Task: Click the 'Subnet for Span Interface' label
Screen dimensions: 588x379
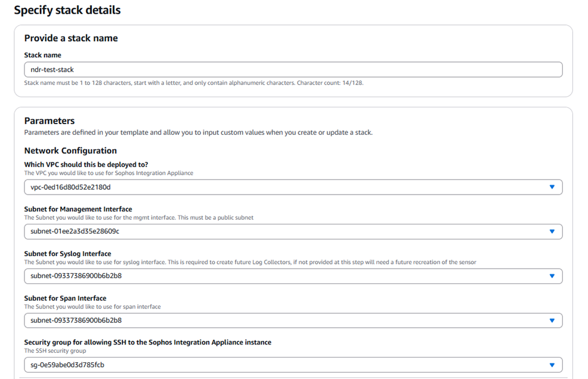Action: [65, 298]
